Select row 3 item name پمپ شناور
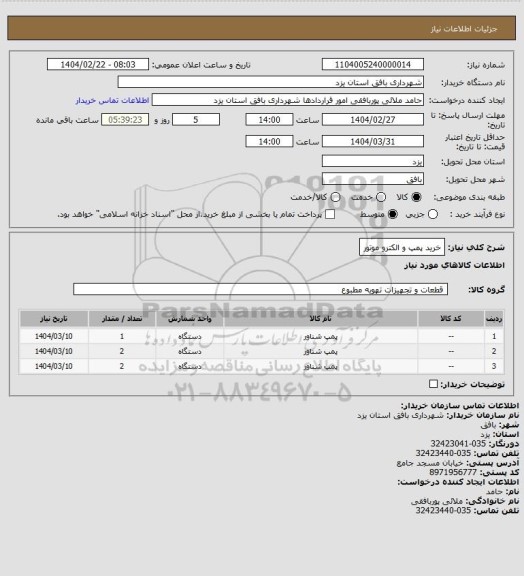Viewport: 524px width, 576px height. [x=320, y=366]
